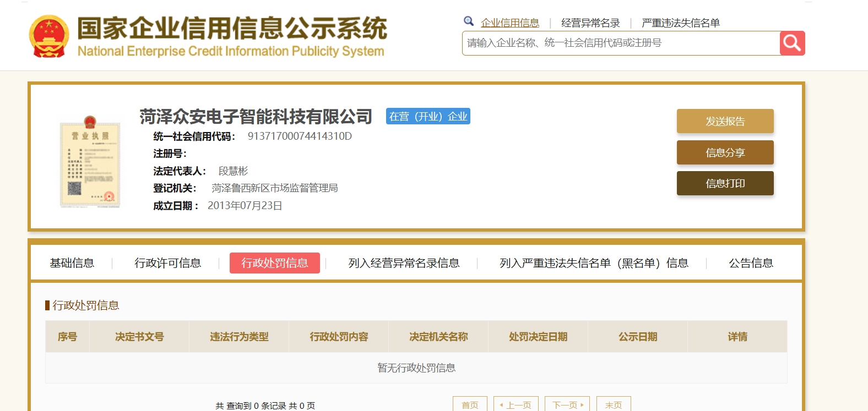Viewport: 868px width, 411px height.
Task: Click the red magnifier search button
Action: [x=792, y=43]
